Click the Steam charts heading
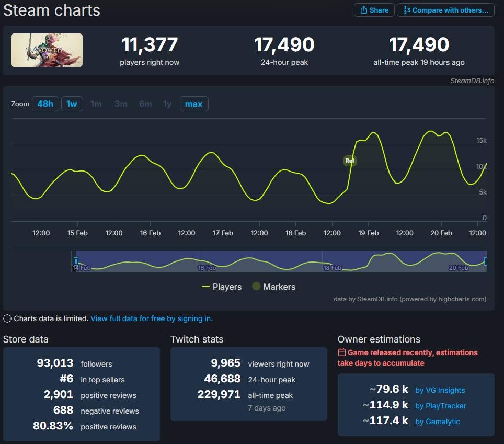Viewport: 504px width, 444px height. (52, 10)
